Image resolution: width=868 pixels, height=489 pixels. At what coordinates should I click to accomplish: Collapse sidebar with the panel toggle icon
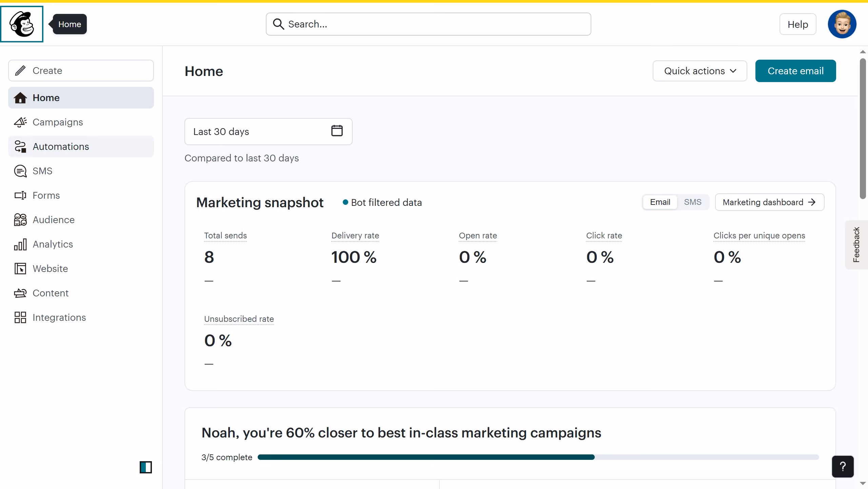click(x=146, y=467)
